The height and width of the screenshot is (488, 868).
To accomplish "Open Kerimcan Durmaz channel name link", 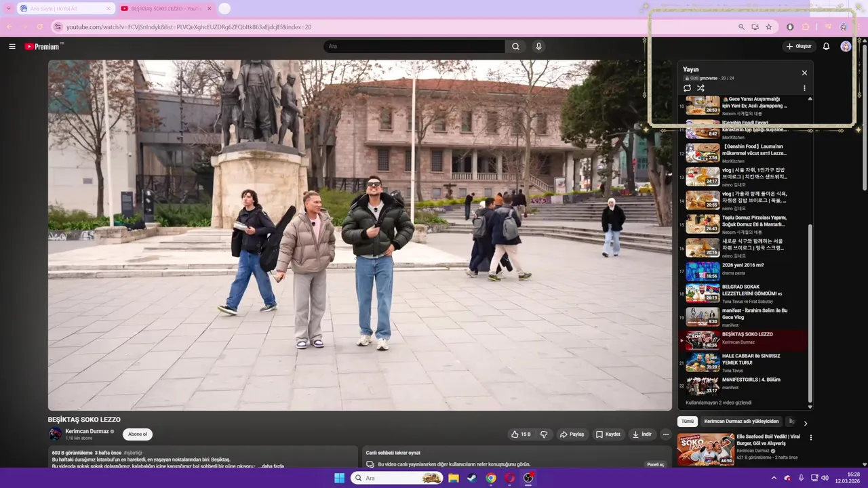I will pyautogui.click(x=87, y=431).
